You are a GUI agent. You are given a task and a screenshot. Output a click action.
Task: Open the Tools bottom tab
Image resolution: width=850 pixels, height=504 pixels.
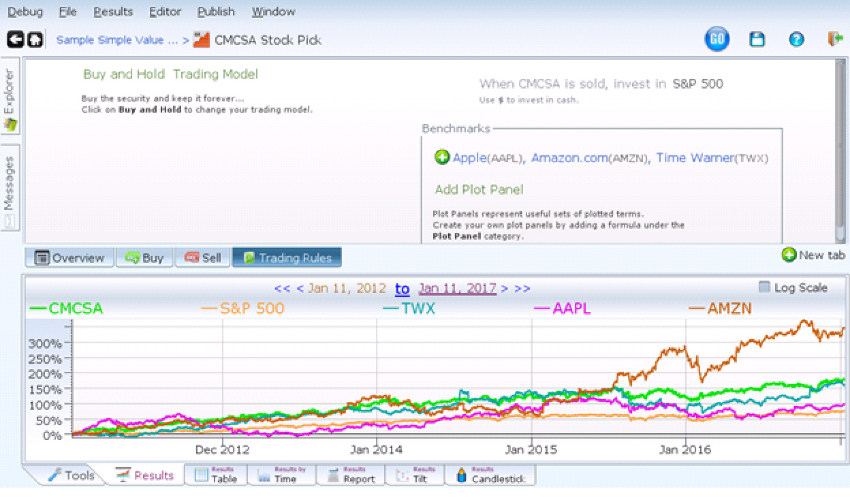pyautogui.click(x=71, y=475)
